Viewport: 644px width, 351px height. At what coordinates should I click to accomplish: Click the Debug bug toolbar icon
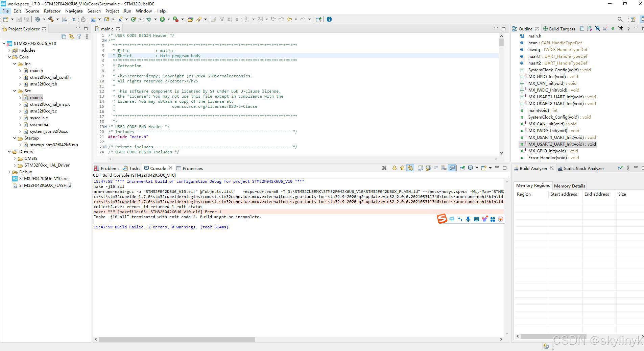[x=149, y=19]
